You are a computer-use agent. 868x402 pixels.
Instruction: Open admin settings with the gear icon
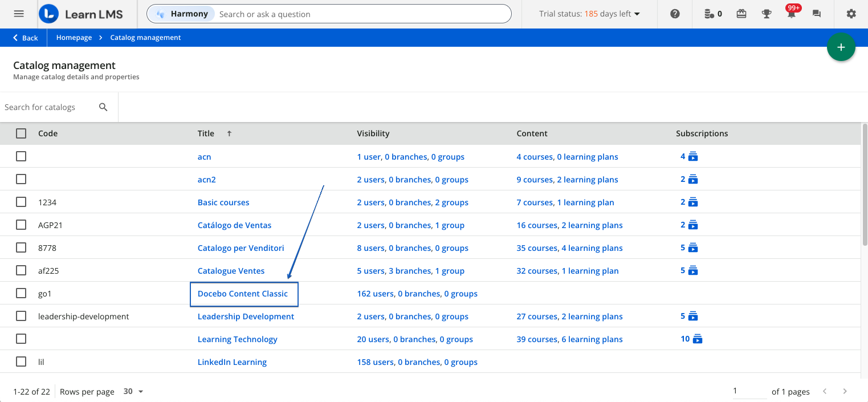tap(851, 13)
